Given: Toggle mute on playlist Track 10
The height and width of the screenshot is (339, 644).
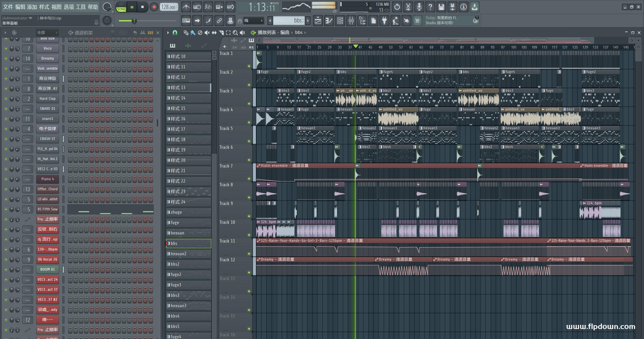Looking at the screenshot, I should pyautogui.click(x=249, y=235).
